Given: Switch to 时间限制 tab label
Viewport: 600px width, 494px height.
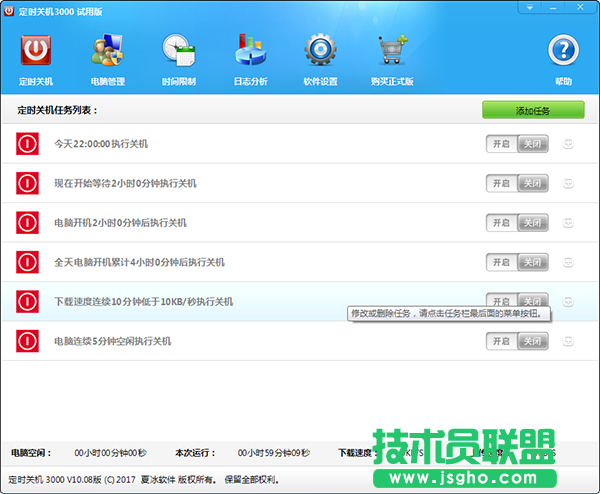Looking at the screenshot, I should point(179,82).
